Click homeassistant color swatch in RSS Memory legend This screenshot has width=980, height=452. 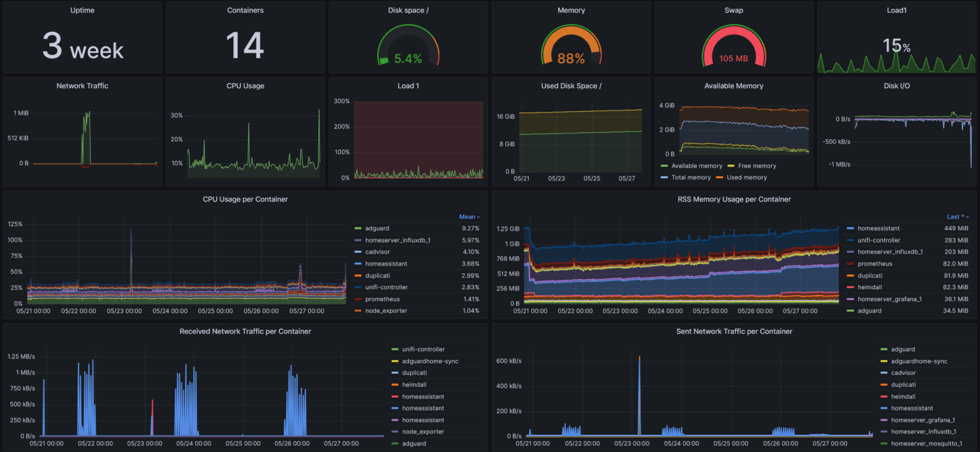[850, 229]
